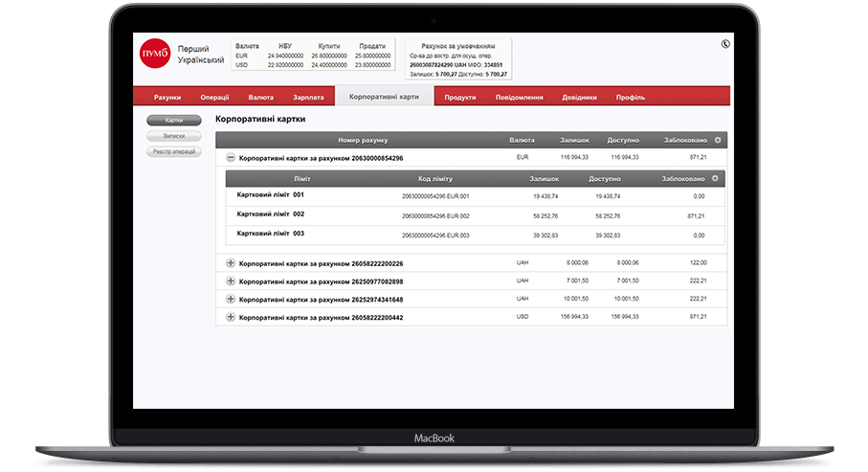Click EUR NBU rate 24.940000000

[285, 56]
